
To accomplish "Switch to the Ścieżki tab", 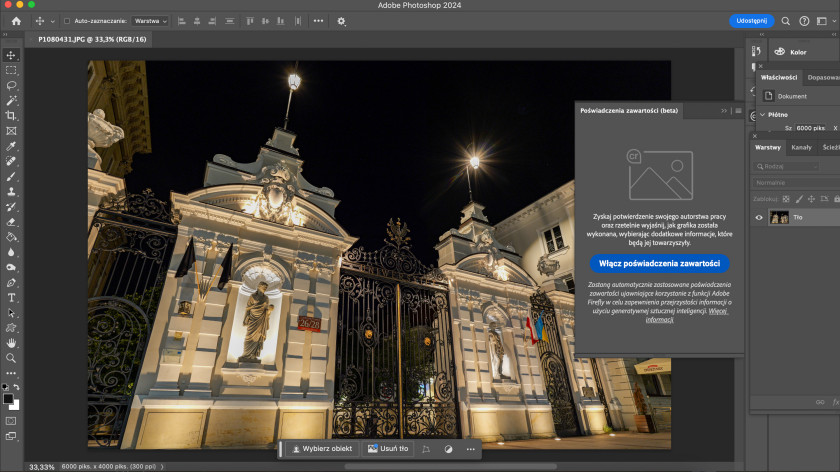I will [x=830, y=147].
